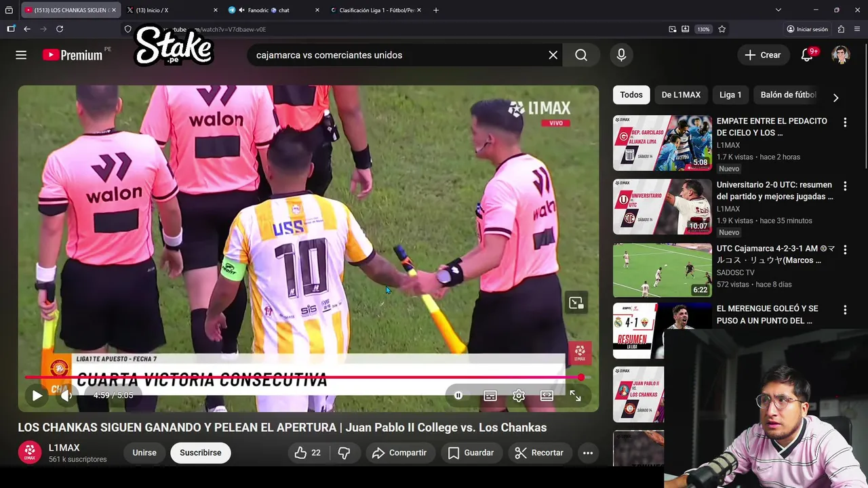Select the Todos filter chip

click(x=631, y=95)
